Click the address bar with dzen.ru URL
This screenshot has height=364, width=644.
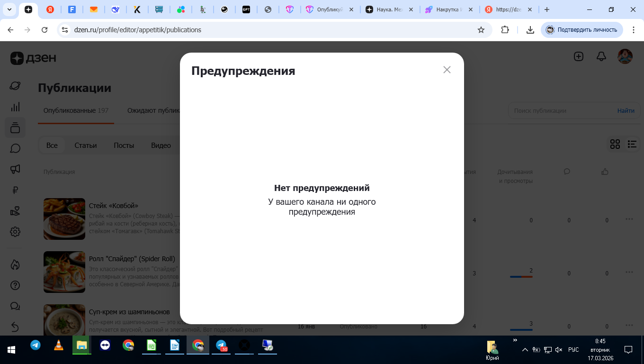[x=275, y=30]
